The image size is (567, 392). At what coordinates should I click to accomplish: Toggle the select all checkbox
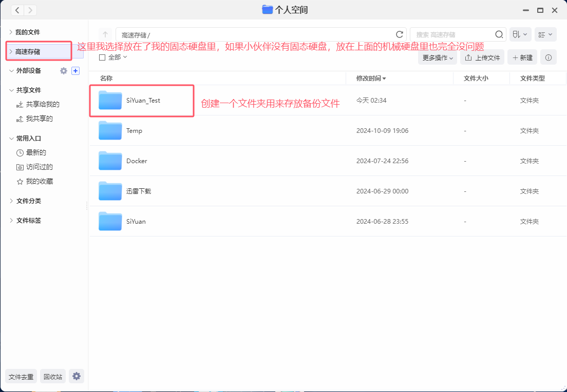click(102, 57)
